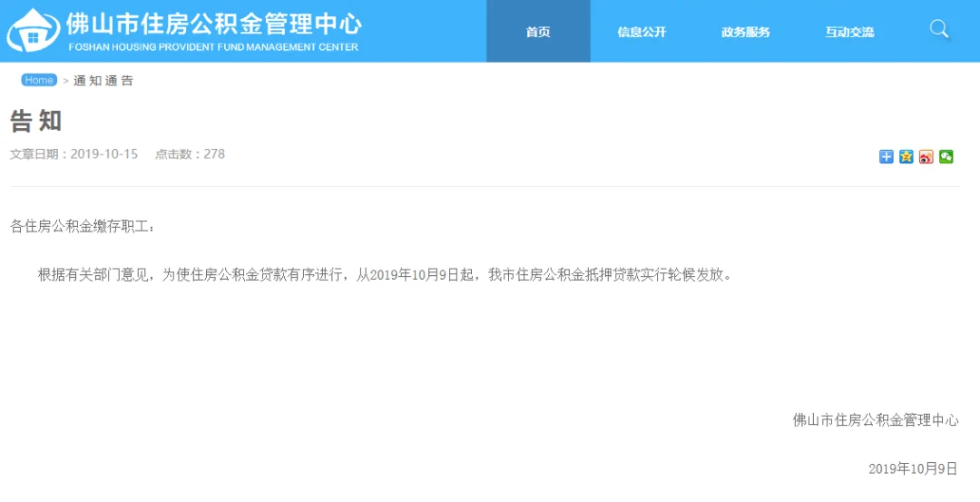Go to 首页 tab
The image size is (980, 502).
click(538, 31)
